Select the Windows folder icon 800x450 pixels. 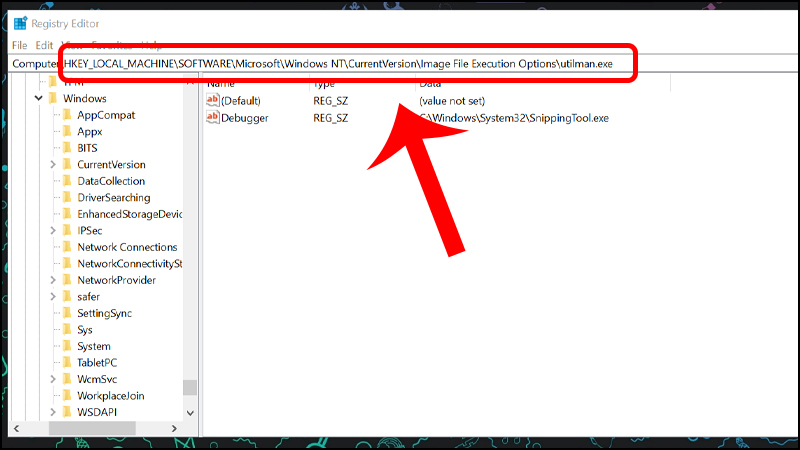53,98
